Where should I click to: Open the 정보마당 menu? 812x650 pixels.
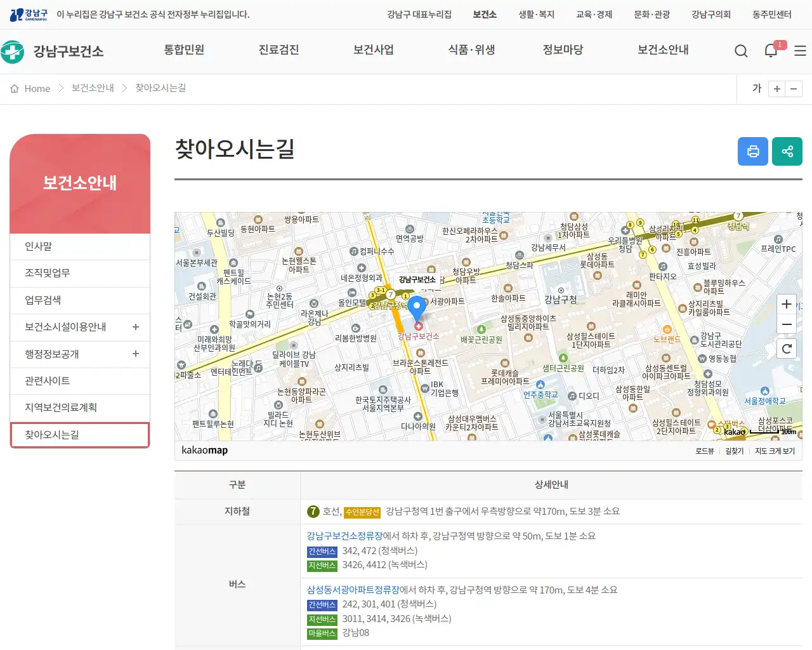click(x=563, y=50)
